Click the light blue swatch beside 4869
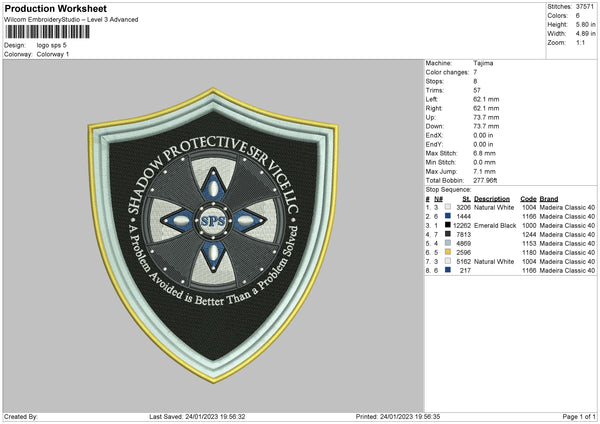This screenshot has height=424, width=600. (448, 243)
